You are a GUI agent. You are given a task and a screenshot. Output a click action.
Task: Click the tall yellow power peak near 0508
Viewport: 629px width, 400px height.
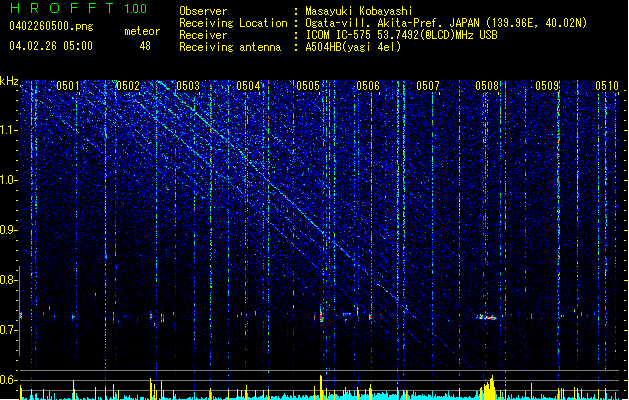point(488,388)
